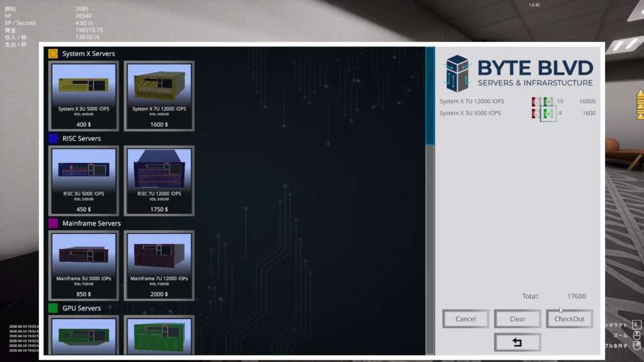
Task: Pick the RISC 3U 5000 IOPS server
Action: 84,180
